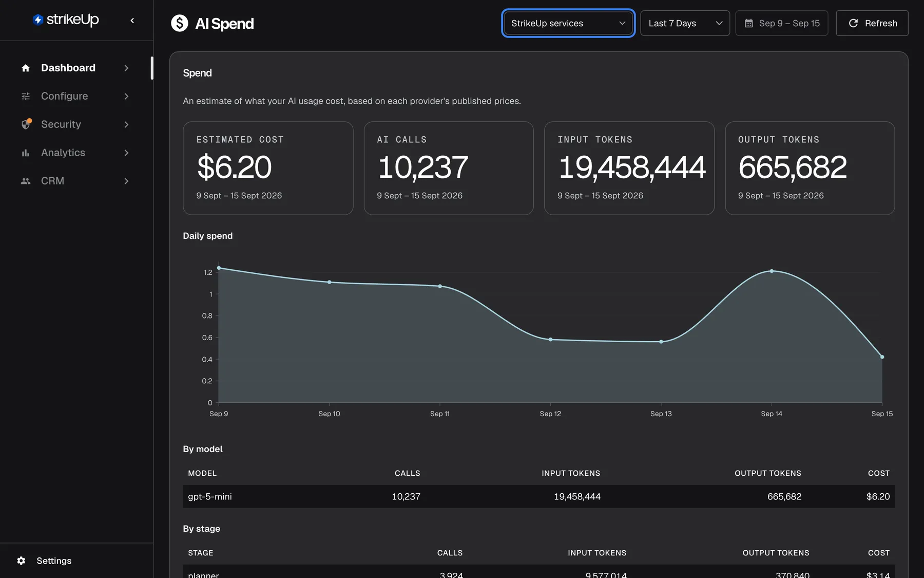Expand the Configure submenu chevron
The height and width of the screenshot is (578, 924).
(x=126, y=96)
